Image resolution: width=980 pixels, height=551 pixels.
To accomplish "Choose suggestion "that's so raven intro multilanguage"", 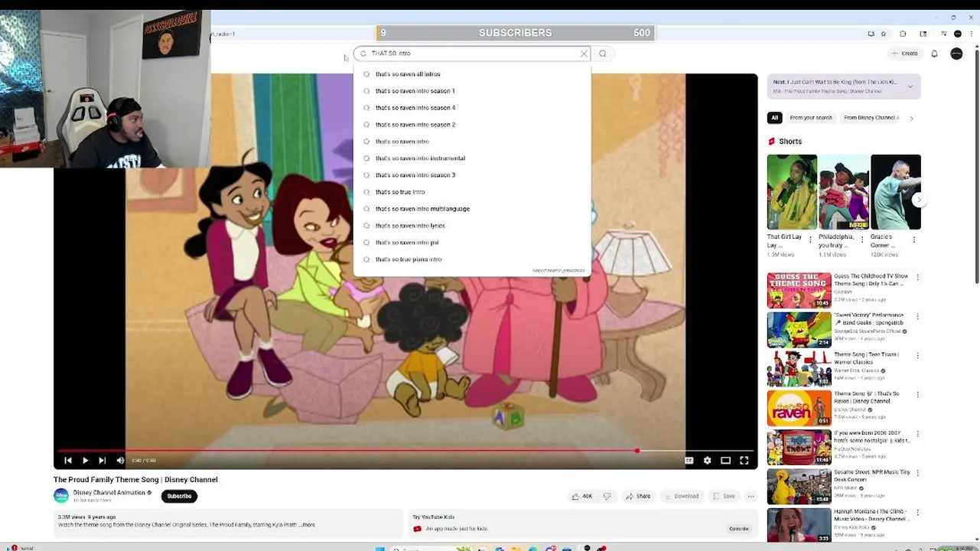I will click(472, 209).
